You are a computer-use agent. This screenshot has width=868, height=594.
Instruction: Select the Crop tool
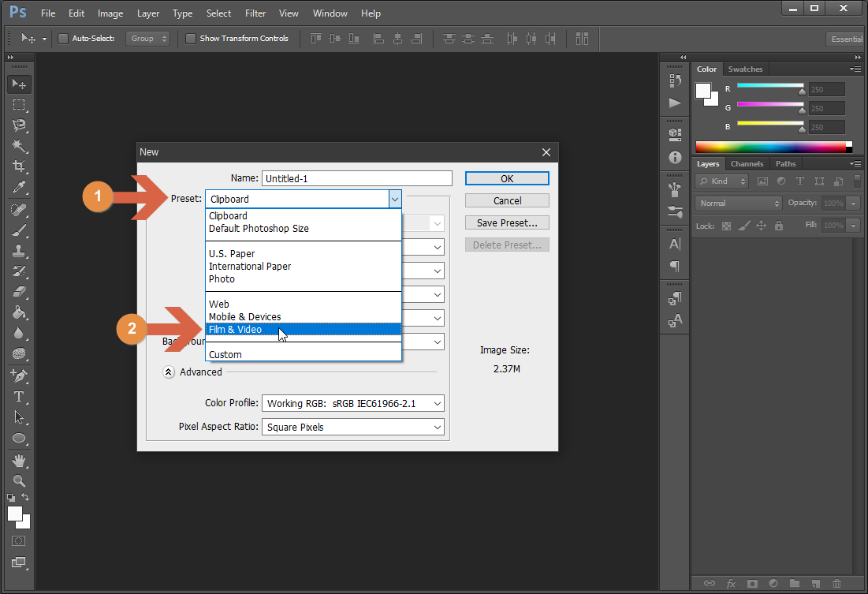tap(19, 166)
